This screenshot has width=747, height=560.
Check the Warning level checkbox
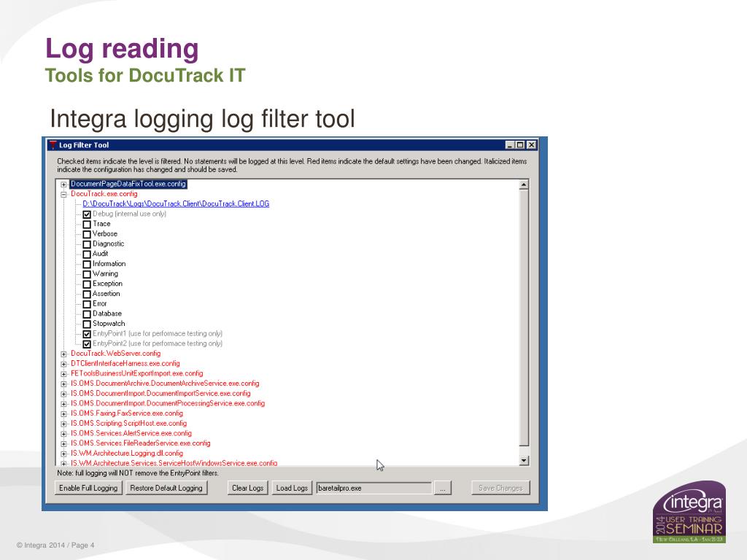pyautogui.click(x=87, y=274)
